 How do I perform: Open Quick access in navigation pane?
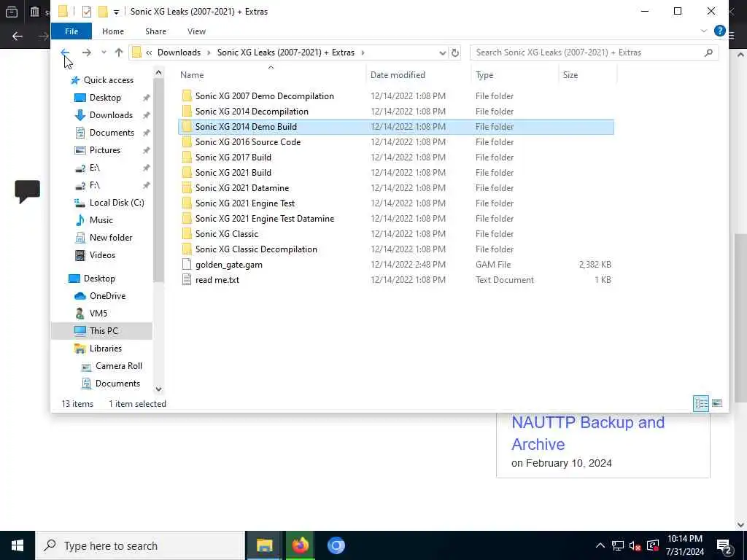click(x=108, y=80)
